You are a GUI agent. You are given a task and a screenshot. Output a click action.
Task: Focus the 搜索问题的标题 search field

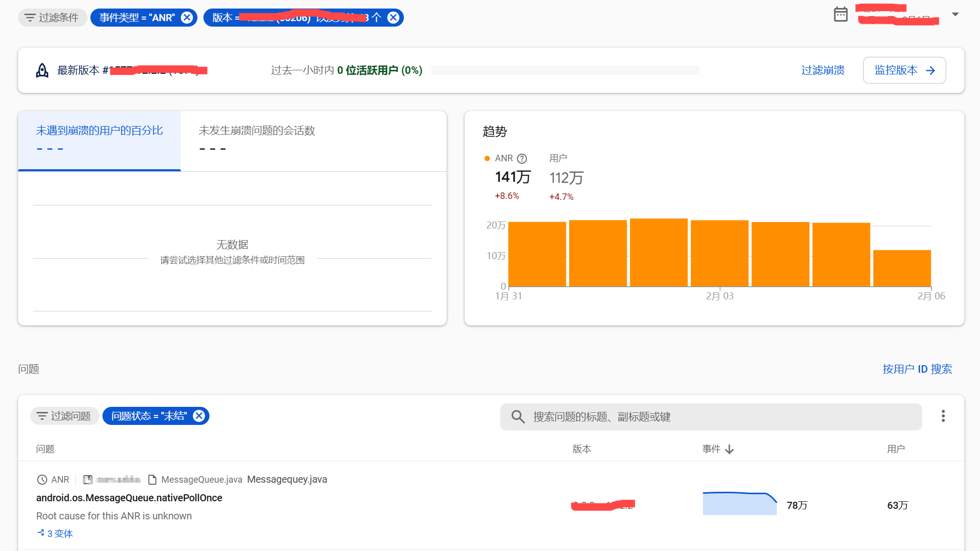click(711, 417)
